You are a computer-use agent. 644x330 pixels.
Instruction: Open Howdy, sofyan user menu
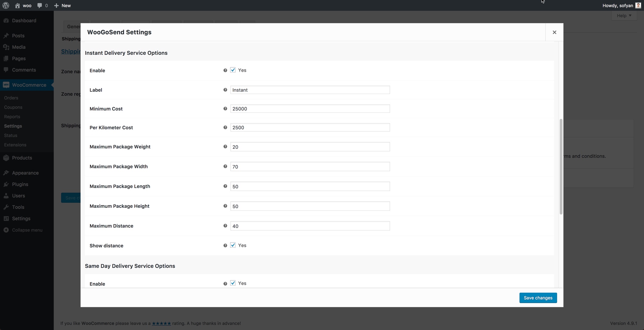point(622,5)
